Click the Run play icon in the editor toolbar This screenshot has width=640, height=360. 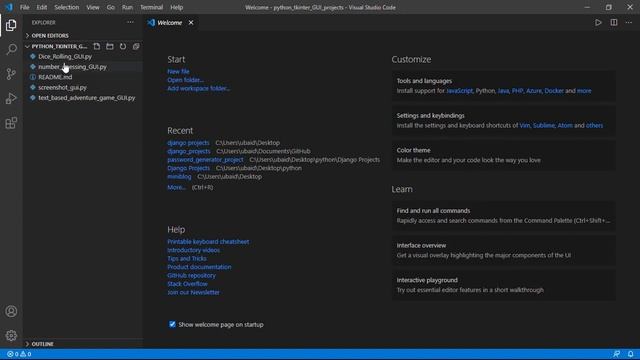(x=598, y=22)
